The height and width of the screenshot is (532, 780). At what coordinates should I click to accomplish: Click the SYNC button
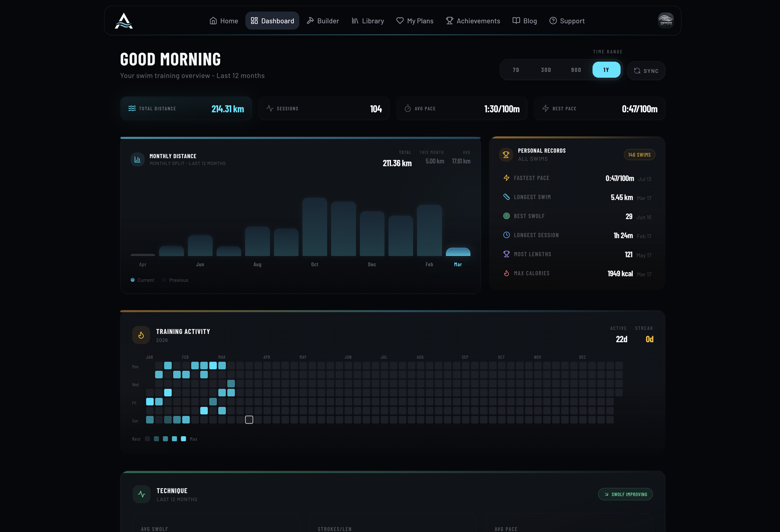646,71
